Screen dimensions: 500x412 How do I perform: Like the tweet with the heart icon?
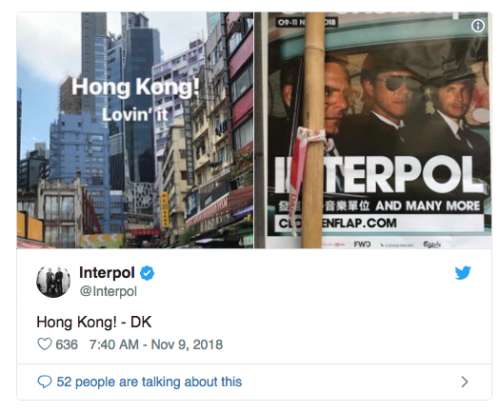tap(44, 344)
